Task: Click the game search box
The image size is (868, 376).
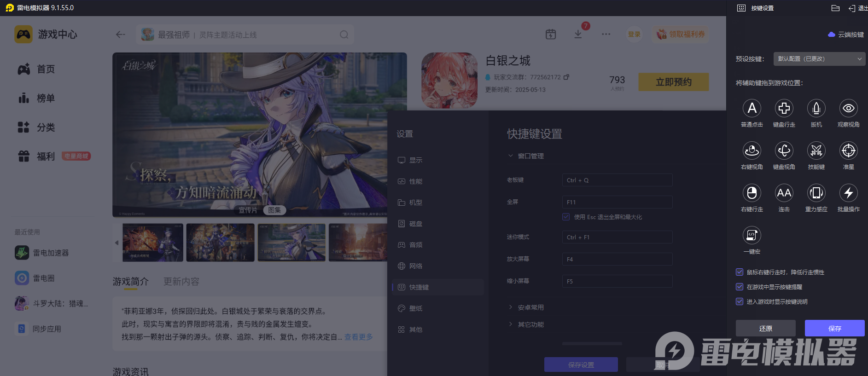Action: click(245, 35)
